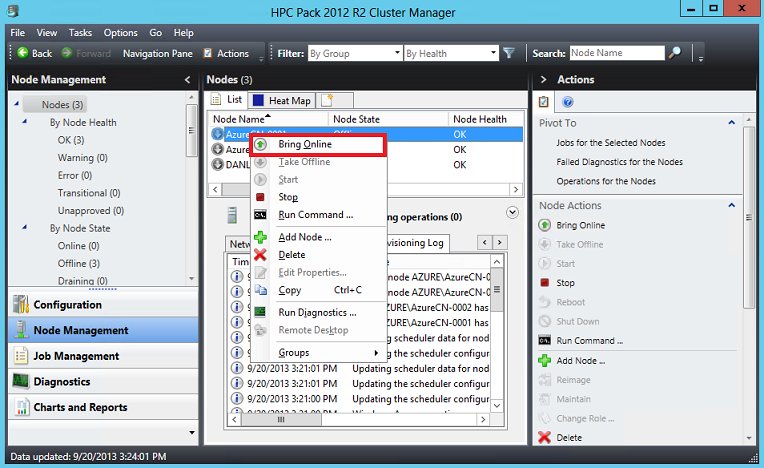Click the Actions toolbar icon

tap(208, 53)
